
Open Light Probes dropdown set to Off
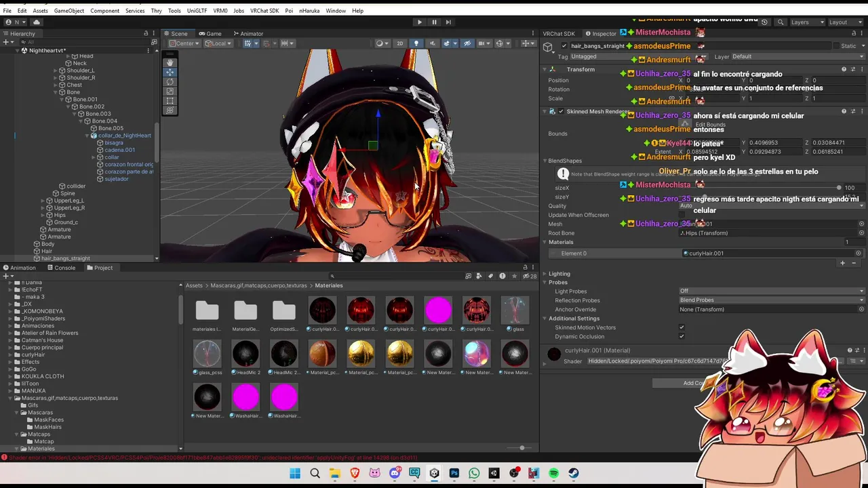[772, 291]
